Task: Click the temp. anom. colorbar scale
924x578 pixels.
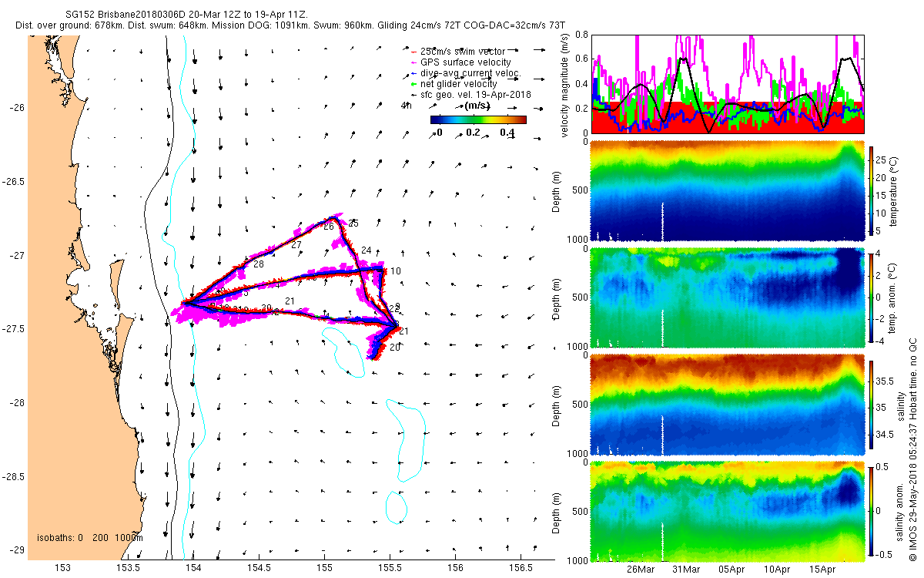Action: pyautogui.click(x=872, y=296)
